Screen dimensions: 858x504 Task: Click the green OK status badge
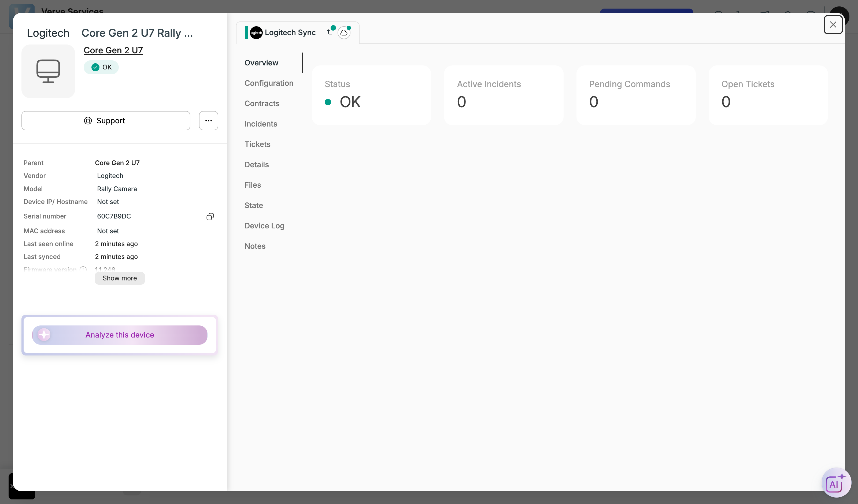101,67
